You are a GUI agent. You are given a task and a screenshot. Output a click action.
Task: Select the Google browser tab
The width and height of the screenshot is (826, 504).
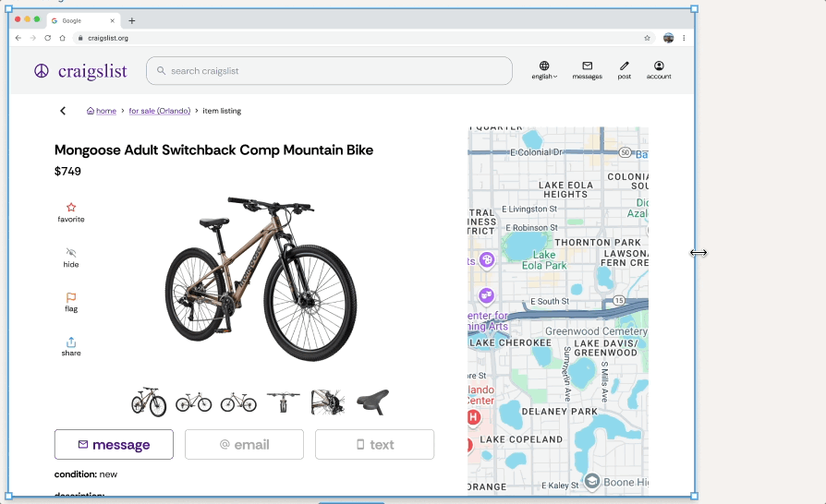[83, 20]
